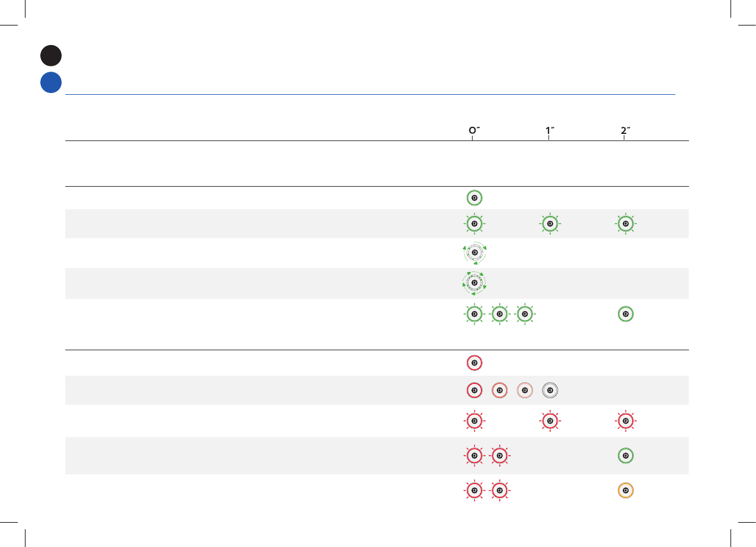756x547 pixels.
Task: Click the blue circle in the top-left
Action: (51, 82)
